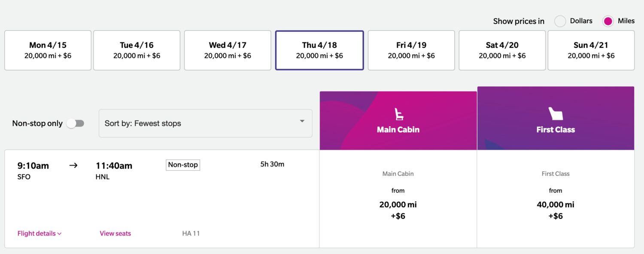Expand Flight details for the 9:10am flight
644x254 pixels.
pyautogui.click(x=39, y=233)
